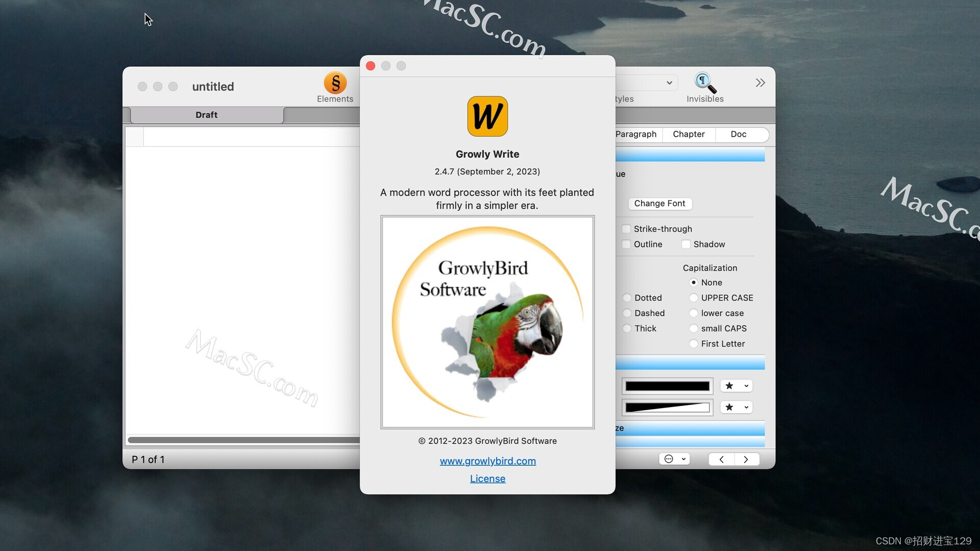Image resolution: width=980 pixels, height=551 pixels.
Task: Click the Capitalization heading label
Action: pyautogui.click(x=710, y=268)
